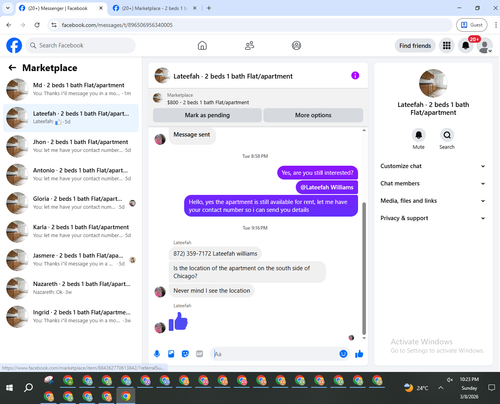Expand Media, files and links section
The width and height of the screenshot is (500, 404).
click(x=433, y=201)
